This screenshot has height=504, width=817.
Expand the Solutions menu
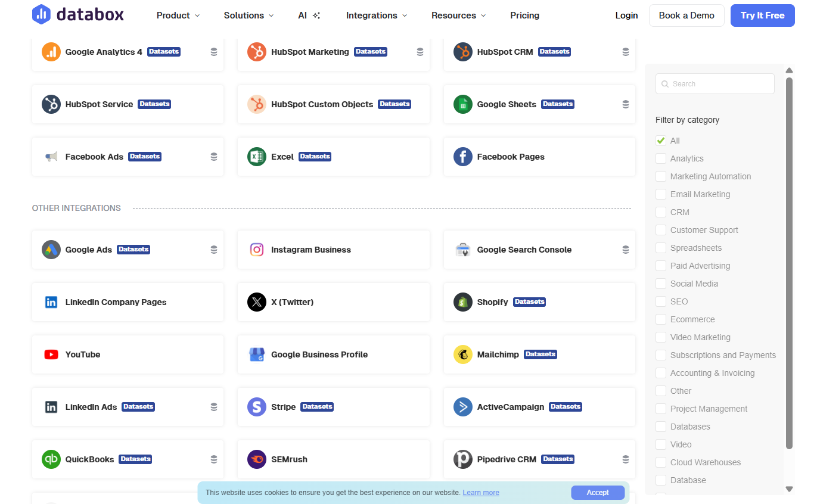click(x=248, y=15)
